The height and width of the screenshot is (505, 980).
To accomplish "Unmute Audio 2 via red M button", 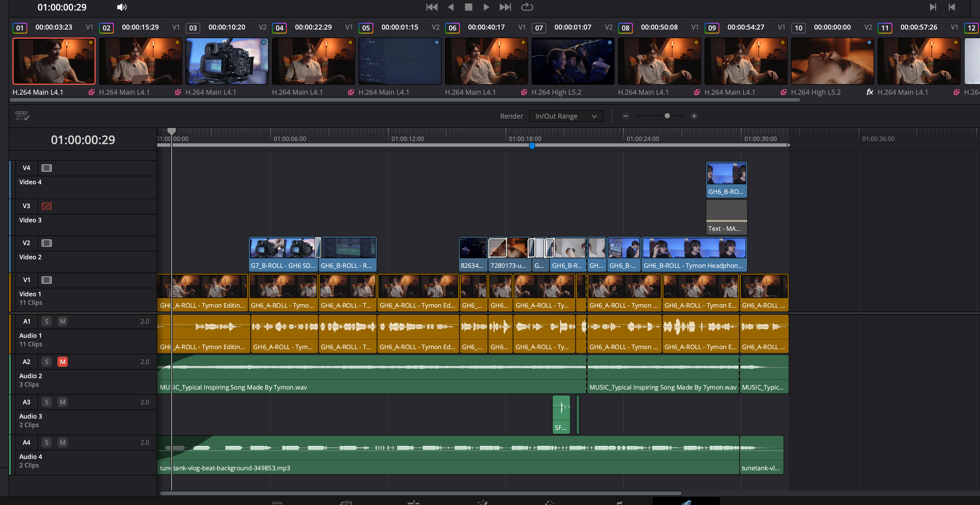I will pyautogui.click(x=62, y=362).
